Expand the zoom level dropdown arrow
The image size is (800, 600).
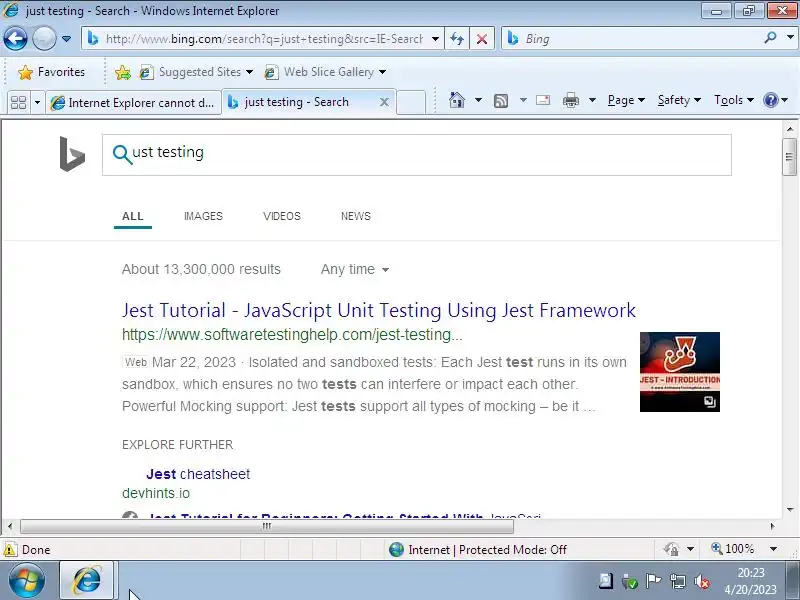coord(773,549)
